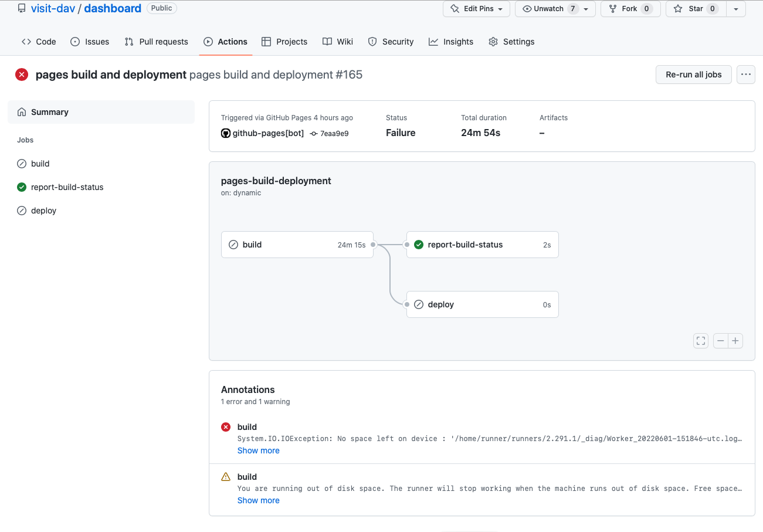Click the repository icon beside visit-dav
The image size is (763, 532).
point(22,8)
